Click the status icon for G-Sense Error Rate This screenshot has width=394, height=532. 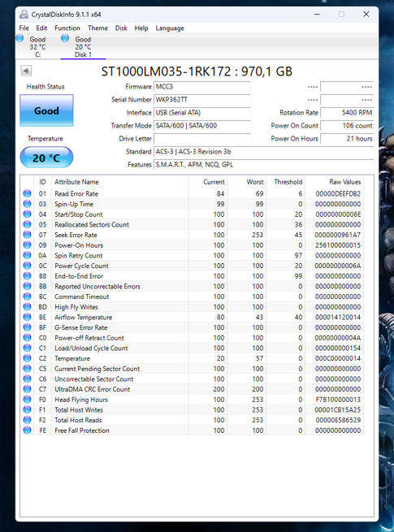point(27,327)
